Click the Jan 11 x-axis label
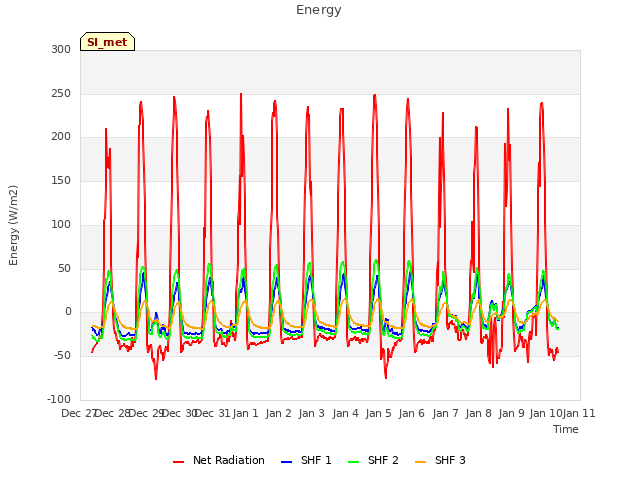The image size is (640, 480). point(579,413)
